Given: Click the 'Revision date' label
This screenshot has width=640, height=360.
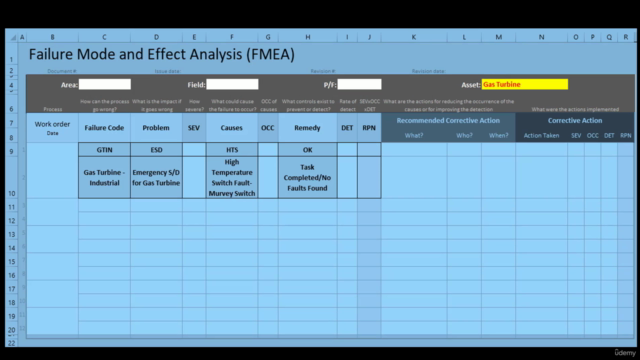Looking at the screenshot, I should pos(429,71).
